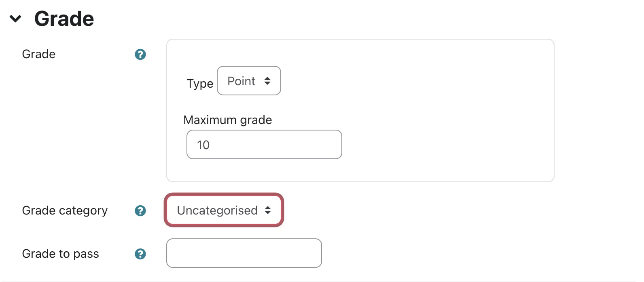Click arrows icon on Uncategorised selector
The width and height of the screenshot is (644, 282).
268,210
